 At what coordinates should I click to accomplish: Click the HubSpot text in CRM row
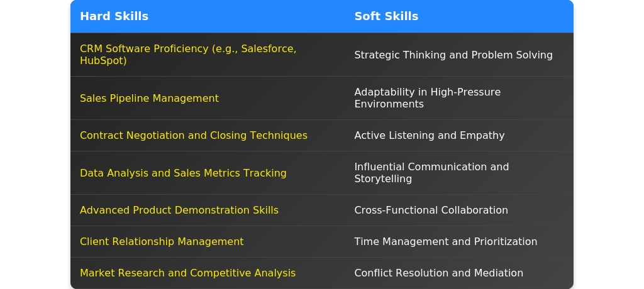point(102,61)
